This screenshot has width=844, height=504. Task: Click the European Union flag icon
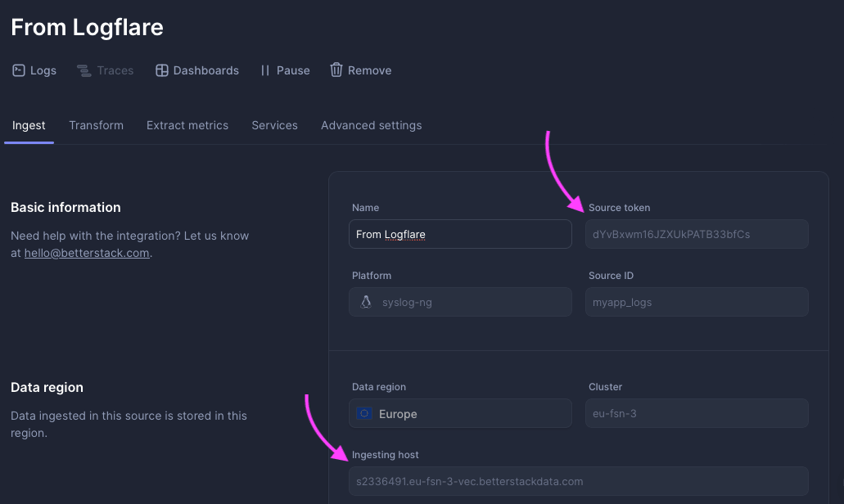[364, 414]
